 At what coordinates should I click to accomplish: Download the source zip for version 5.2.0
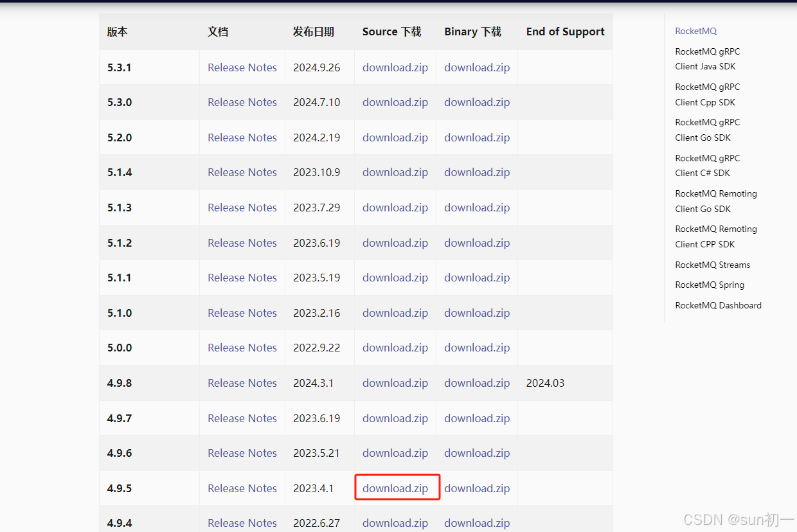tap(395, 137)
